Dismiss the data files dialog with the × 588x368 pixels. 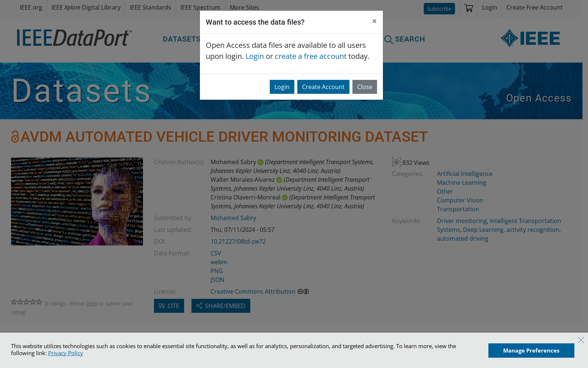pos(374,21)
